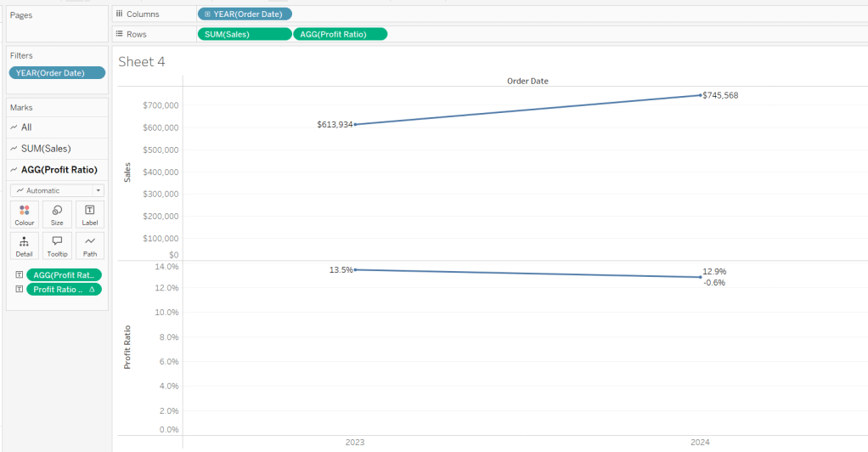Open the Colour mark property
The width and height of the screenshot is (868, 452).
point(24,214)
